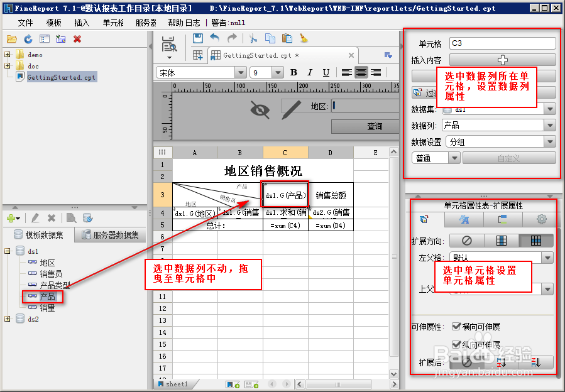Viewport: 565px width, 392px height.
Task: Apply Bold formatting to the cell text
Action: 293,73
